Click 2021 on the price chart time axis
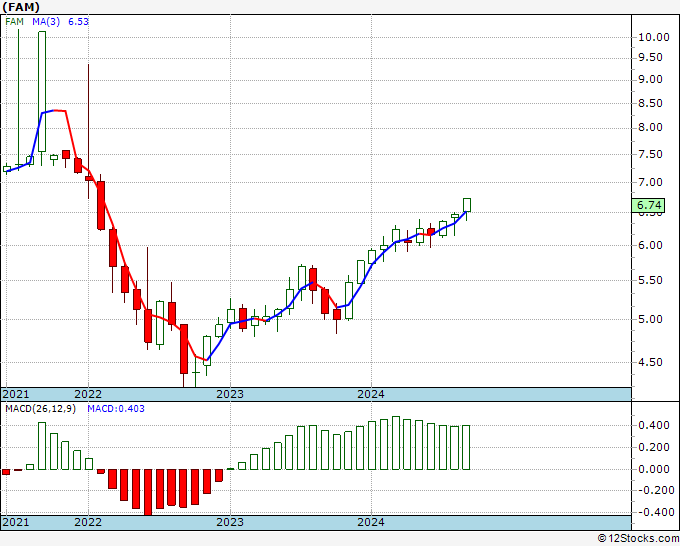680x546 pixels. tap(16, 394)
